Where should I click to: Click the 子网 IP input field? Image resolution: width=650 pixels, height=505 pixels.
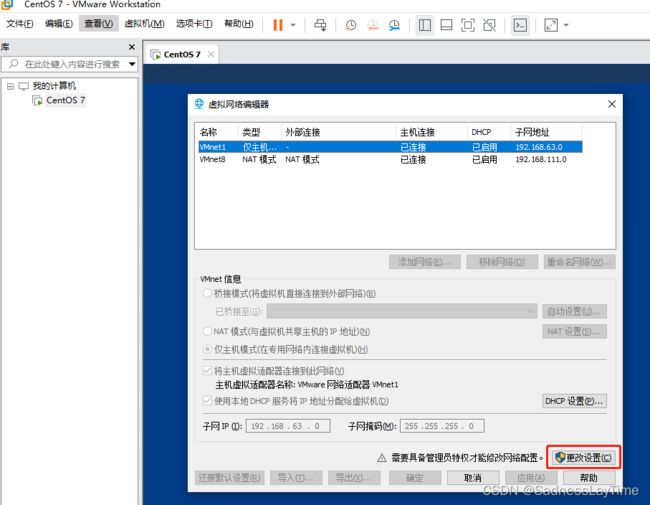click(288, 426)
